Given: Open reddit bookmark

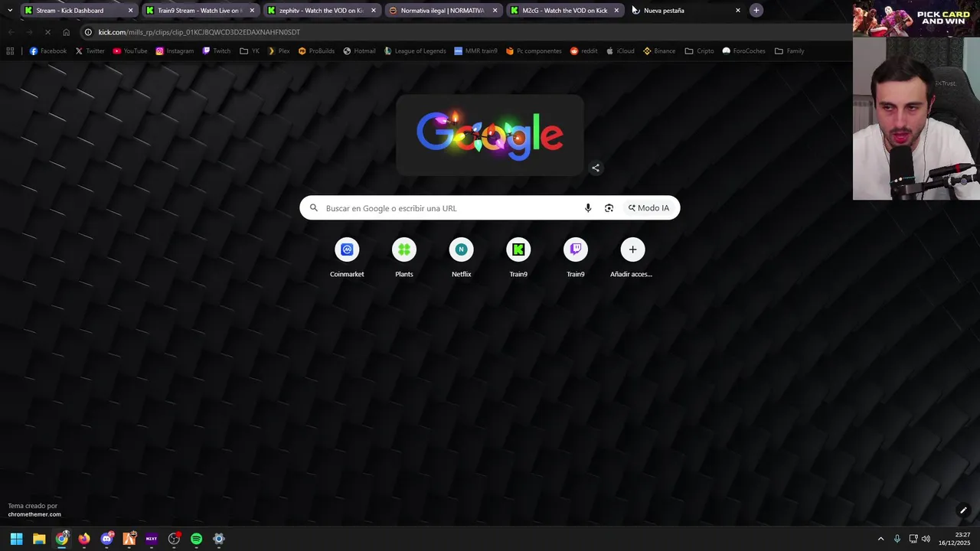Looking at the screenshot, I should pos(583,51).
